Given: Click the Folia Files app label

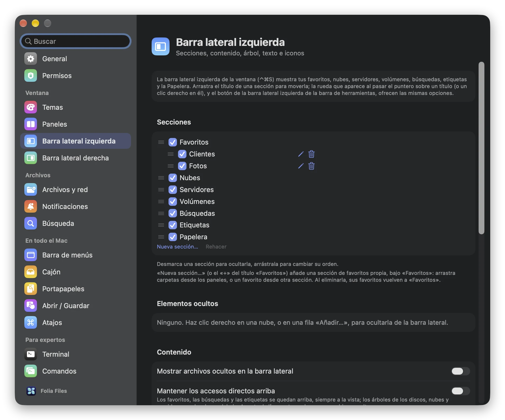Looking at the screenshot, I should (x=54, y=391).
